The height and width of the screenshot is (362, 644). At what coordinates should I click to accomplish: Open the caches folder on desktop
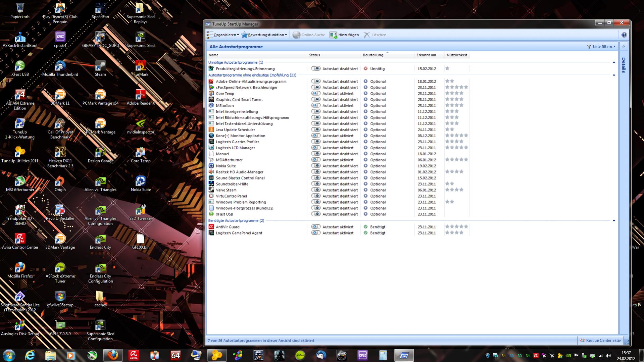(x=100, y=299)
